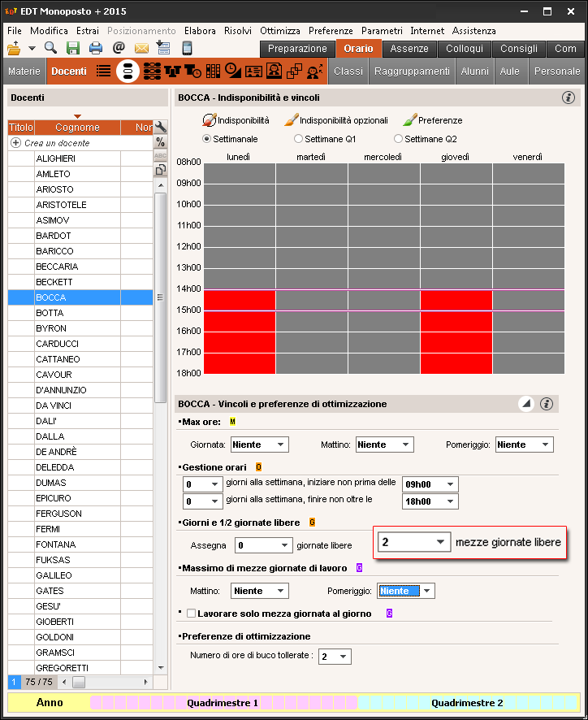588x720 pixels.
Task: Open the Pomeriggio mezze giornate di lavoro dropdown
Action: (x=406, y=591)
